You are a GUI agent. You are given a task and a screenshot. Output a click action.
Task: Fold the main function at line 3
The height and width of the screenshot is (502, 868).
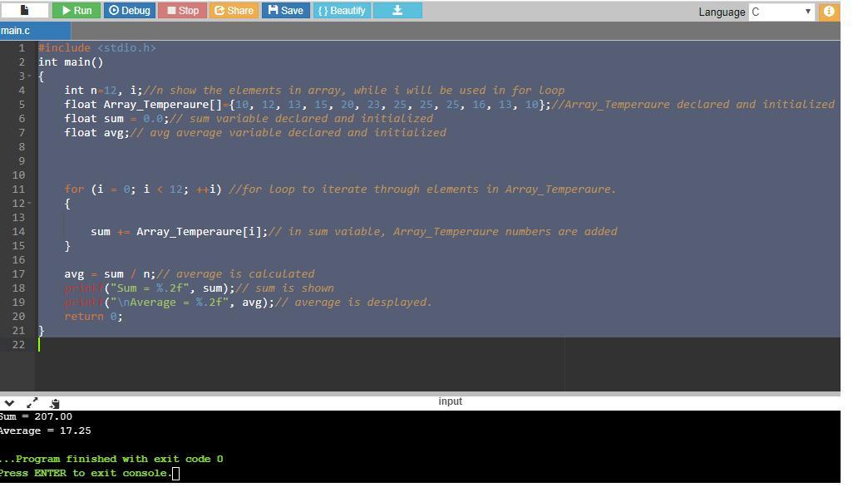click(31, 76)
